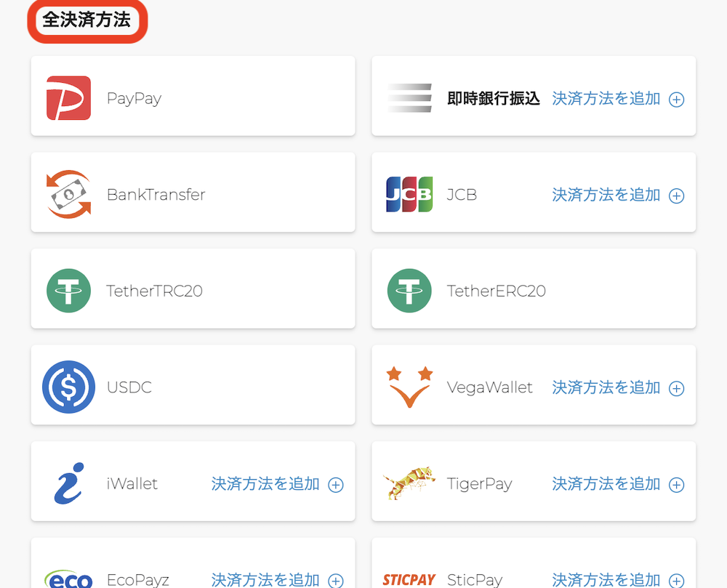Screen dimensions: 727x588
Task: Click the TetherTRC20 coin icon
Action: 68,291
